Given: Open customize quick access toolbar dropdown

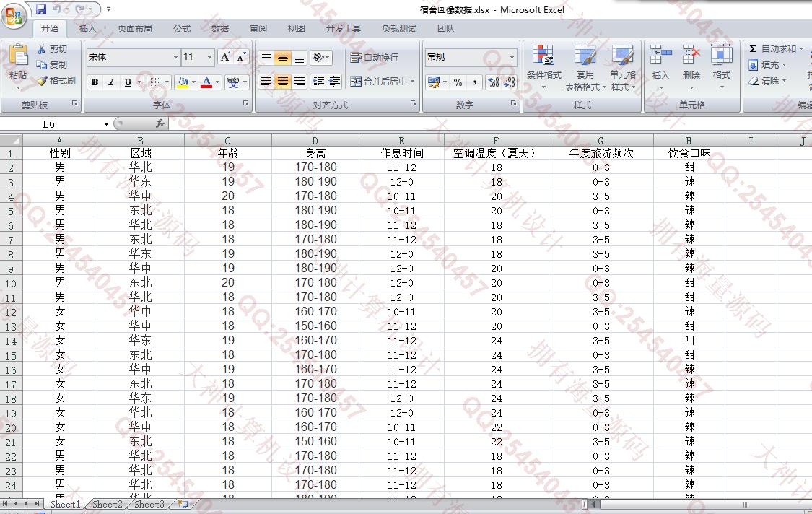Looking at the screenshot, I should point(108,9).
